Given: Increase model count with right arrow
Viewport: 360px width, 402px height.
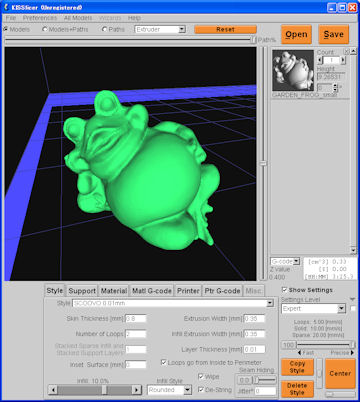Looking at the screenshot, I should tap(343, 60).
